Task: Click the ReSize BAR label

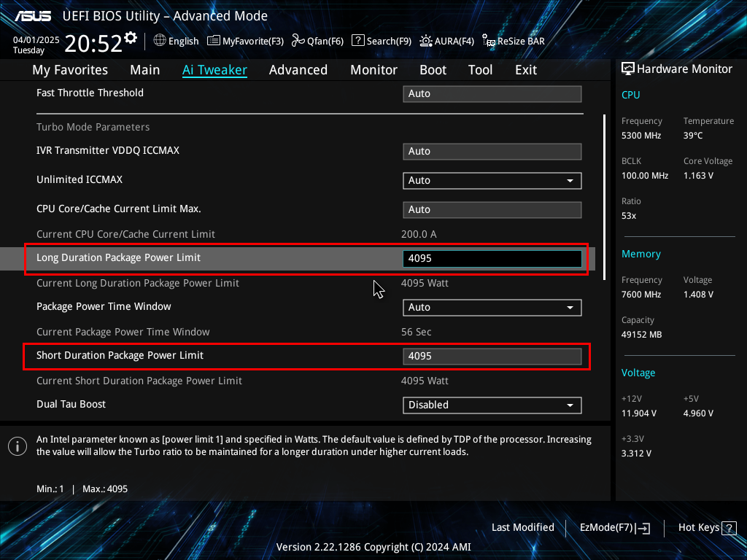Action: pos(521,42)
